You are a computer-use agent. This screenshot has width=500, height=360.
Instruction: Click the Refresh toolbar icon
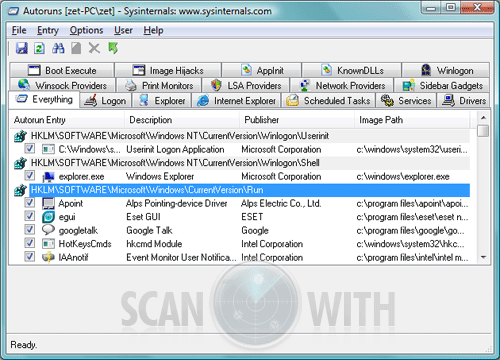point(39,48)
